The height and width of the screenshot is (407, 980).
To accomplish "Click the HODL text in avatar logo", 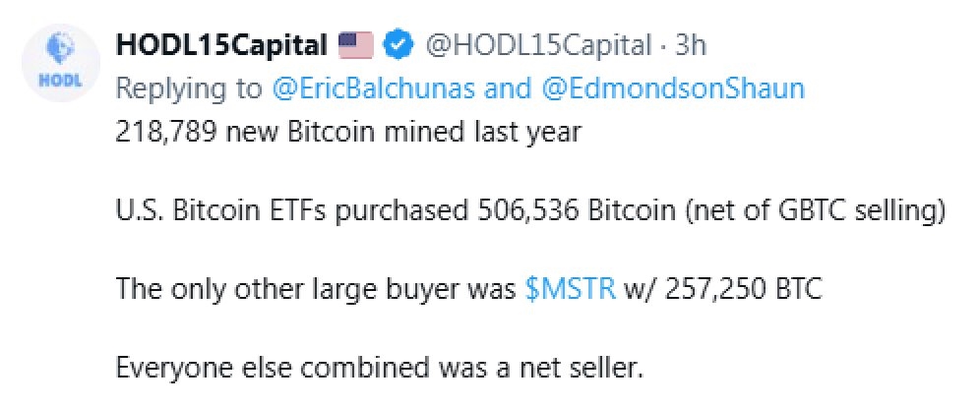I will (59, 78).
